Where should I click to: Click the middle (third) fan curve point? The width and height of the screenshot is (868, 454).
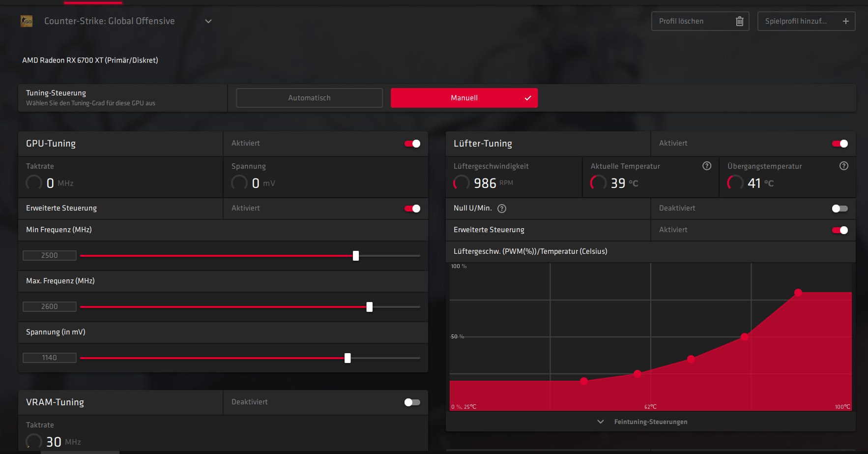coord(691,359)
